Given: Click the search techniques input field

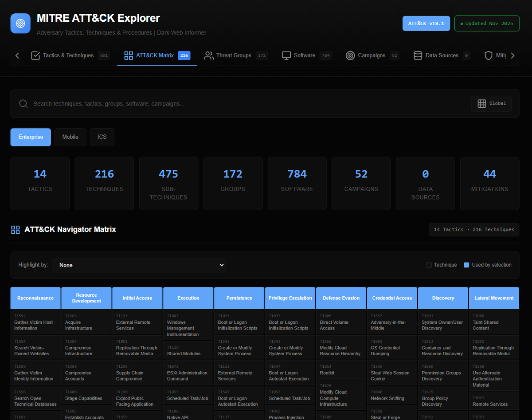Looking at the screenshot, I should 248,104.
